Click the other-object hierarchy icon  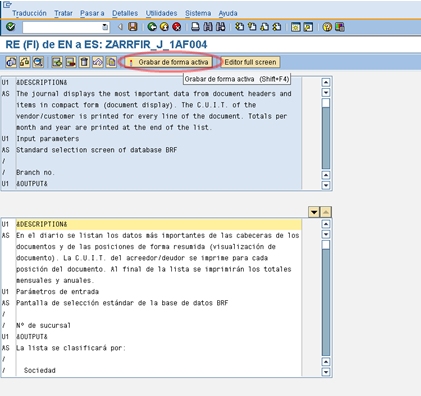[x=24, y=62]
